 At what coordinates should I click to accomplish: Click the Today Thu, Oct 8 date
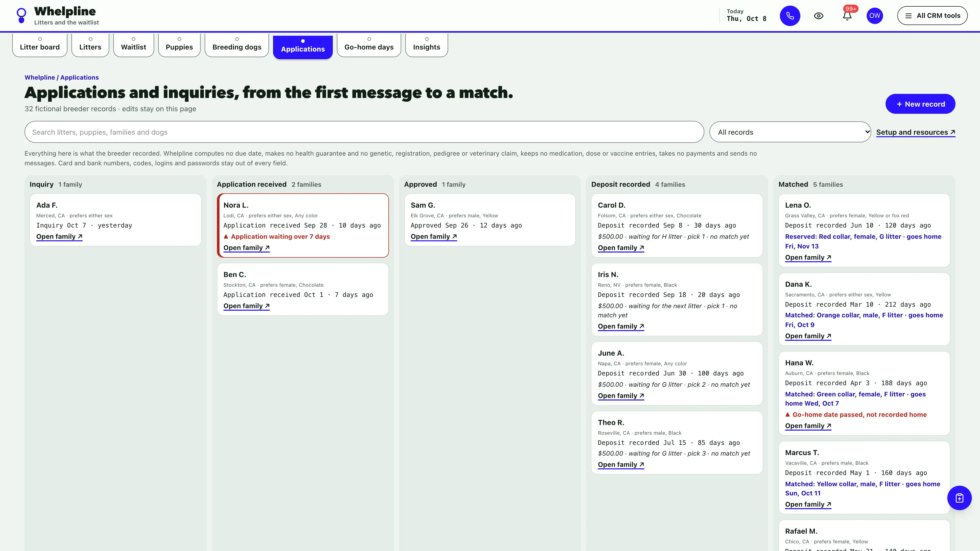pos(746,16)
